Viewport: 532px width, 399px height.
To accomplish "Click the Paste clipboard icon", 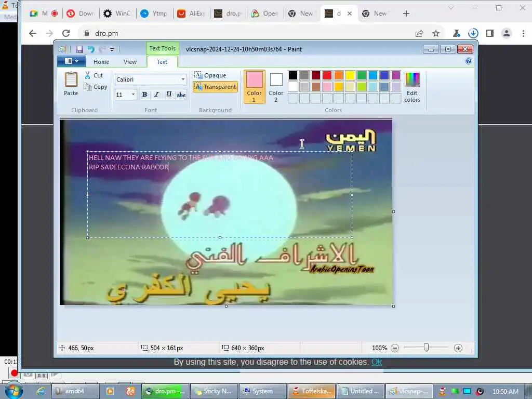I will pos(71,79).
